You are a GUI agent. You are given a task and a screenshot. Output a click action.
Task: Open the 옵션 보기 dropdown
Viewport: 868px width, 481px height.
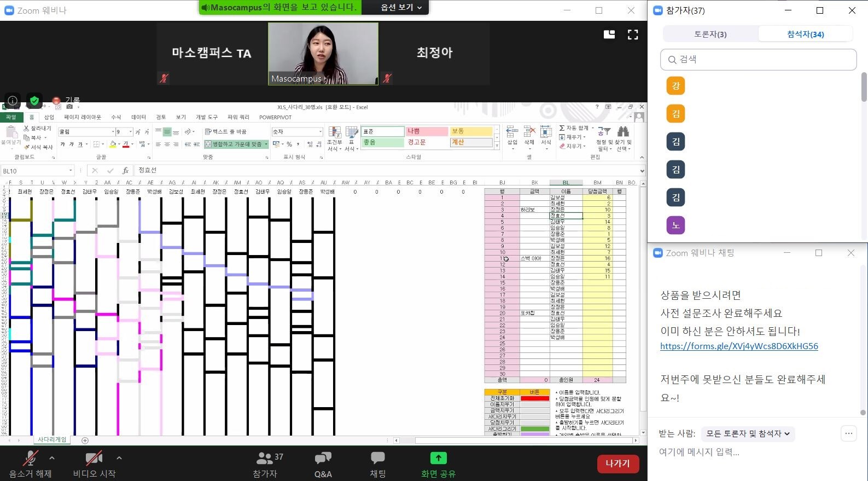(x=402, y=8)
